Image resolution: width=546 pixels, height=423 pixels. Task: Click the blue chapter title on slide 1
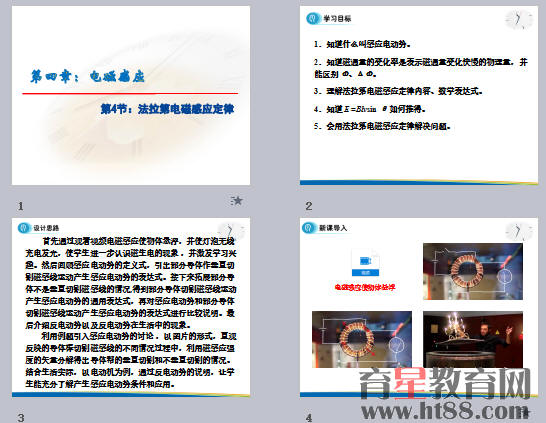[x=87, y=76]
